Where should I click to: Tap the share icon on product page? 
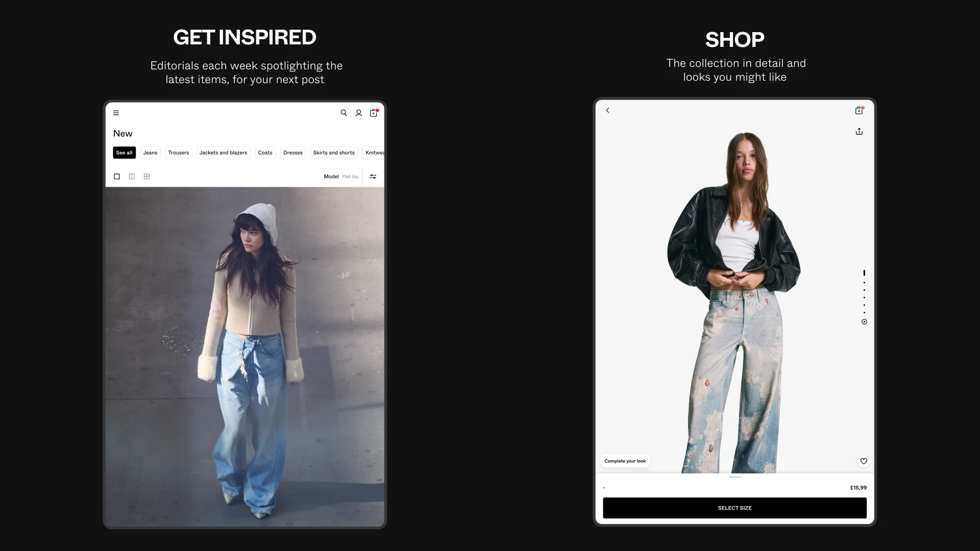click(x=859, y=132)
